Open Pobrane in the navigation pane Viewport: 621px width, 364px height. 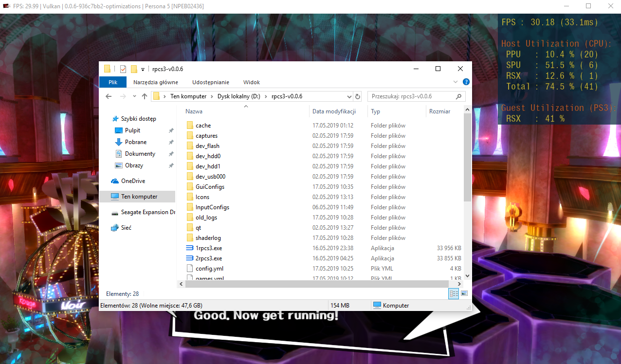point(137,142)
